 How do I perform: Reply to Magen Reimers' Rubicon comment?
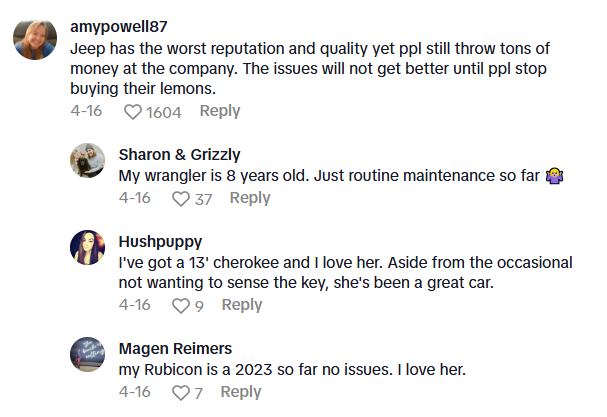[x=240, y=392]
